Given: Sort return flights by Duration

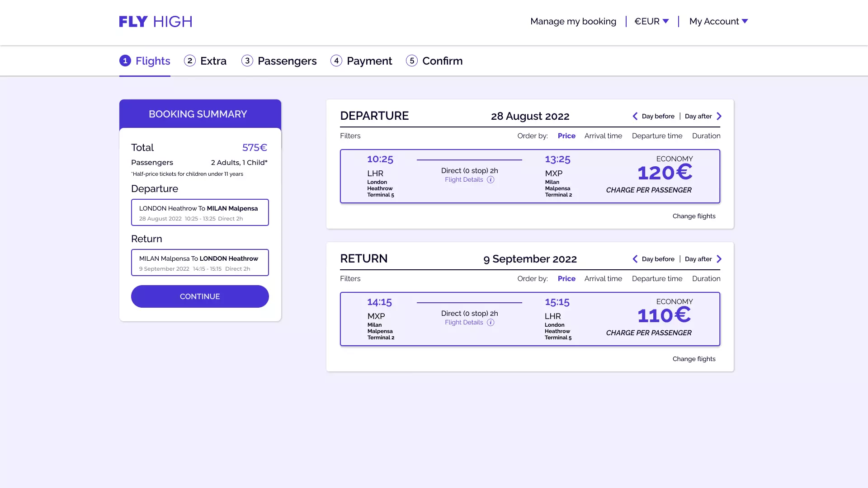Looking at the screenshot, I should click(706, 279).
